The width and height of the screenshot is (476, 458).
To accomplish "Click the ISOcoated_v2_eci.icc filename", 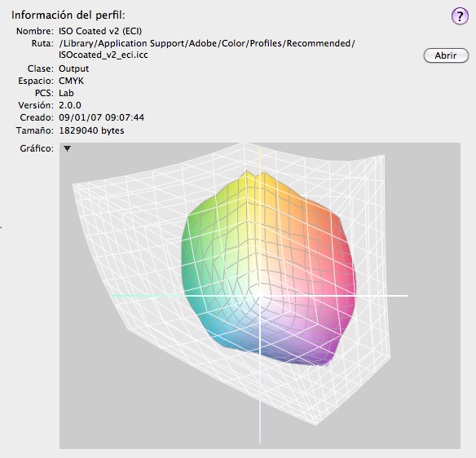I will 104,55.
